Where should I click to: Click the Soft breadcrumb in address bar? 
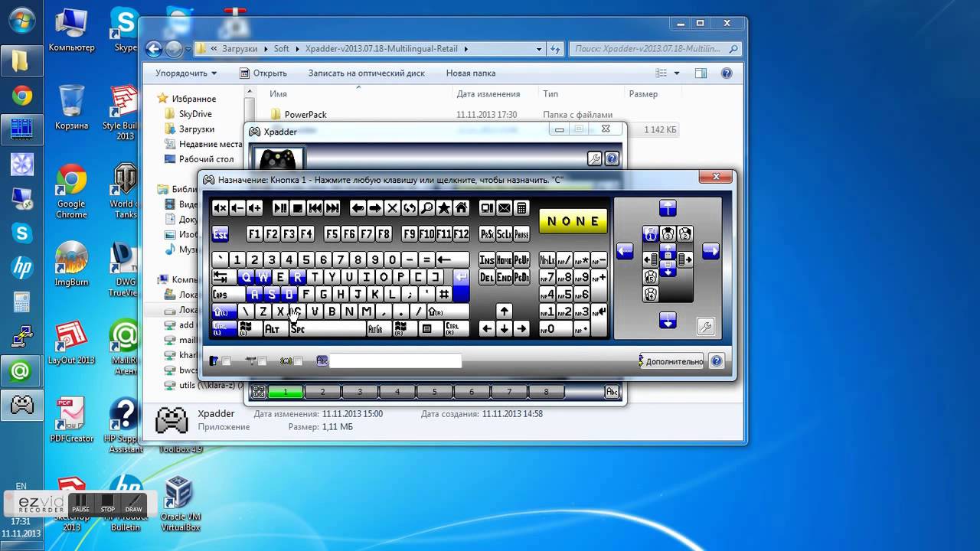(282, 49)
